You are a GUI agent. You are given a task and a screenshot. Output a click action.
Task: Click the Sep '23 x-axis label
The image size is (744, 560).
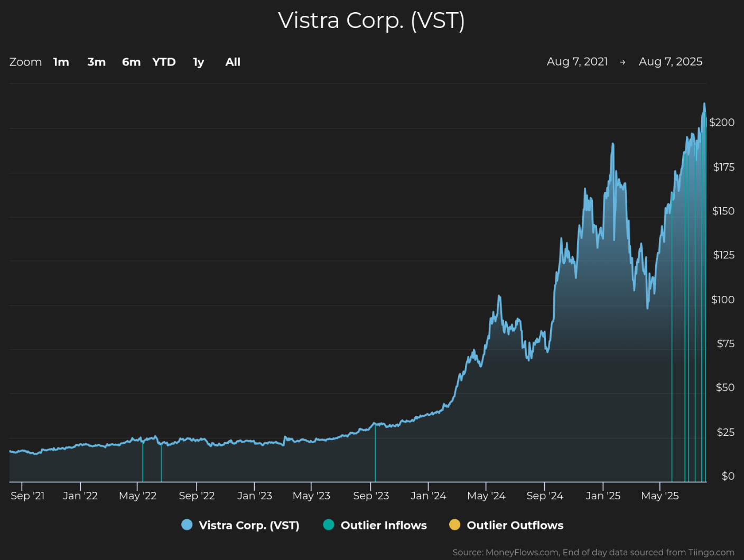pyautogui.click(x=371, y=496)
